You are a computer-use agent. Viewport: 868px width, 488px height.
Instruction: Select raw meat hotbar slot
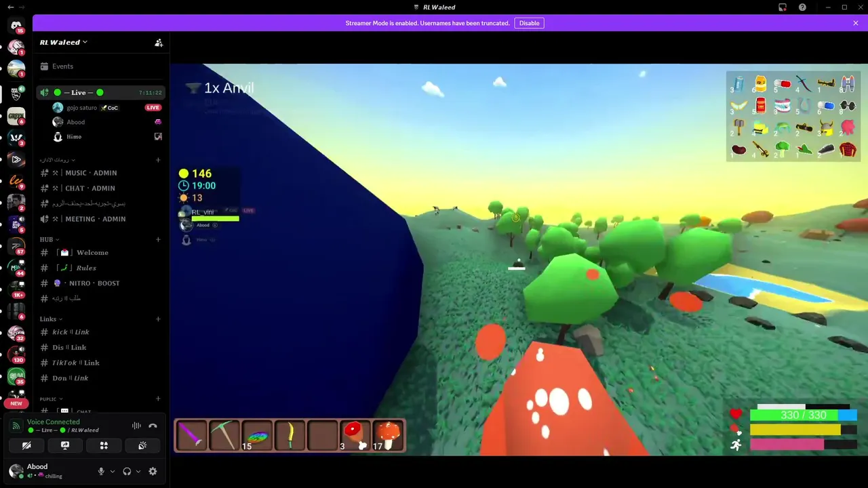[x=355, y=435]
